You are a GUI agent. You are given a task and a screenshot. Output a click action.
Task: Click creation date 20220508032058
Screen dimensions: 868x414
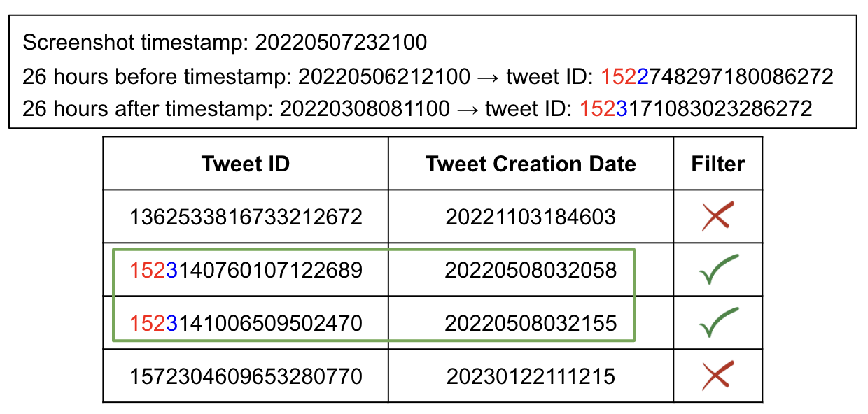(531, 270)
